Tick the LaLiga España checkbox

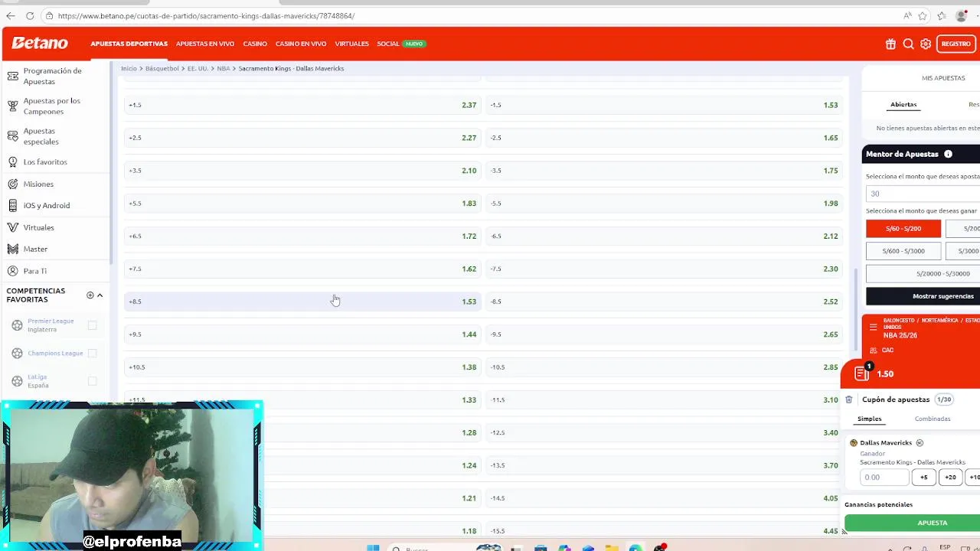(92, 380)
